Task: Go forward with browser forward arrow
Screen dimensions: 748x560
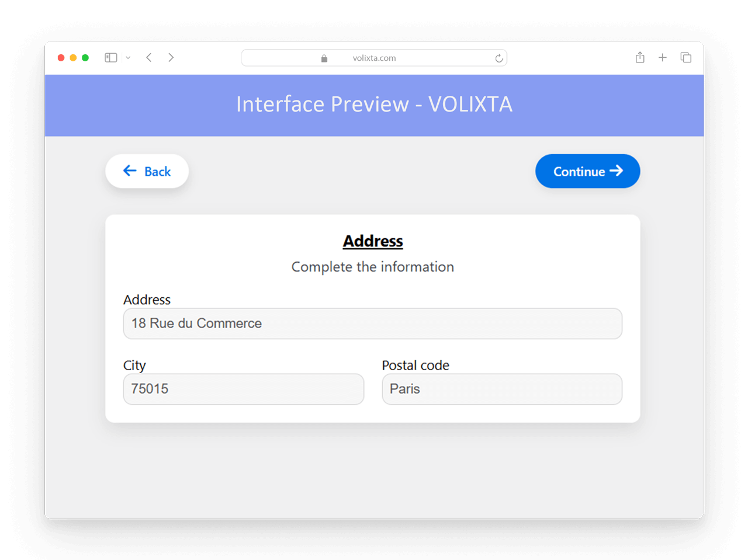Action: click(171, 58)
